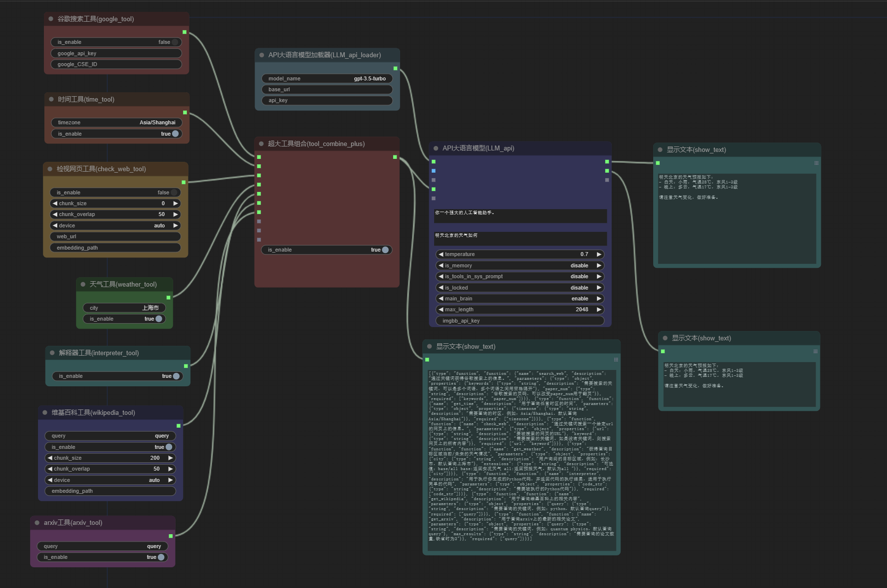887x588 pixels.
Task: Toggle is_enable in weather_tool node
Action: 124,319
